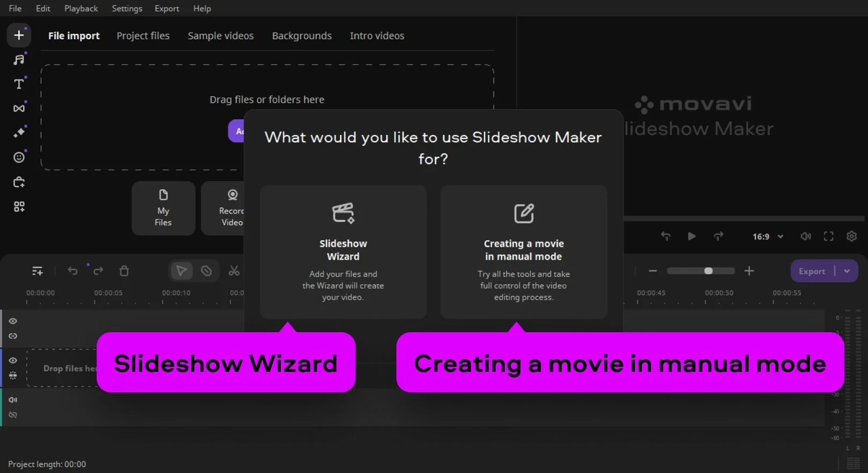
Task: Click the Record Video button
Action: 222,208
